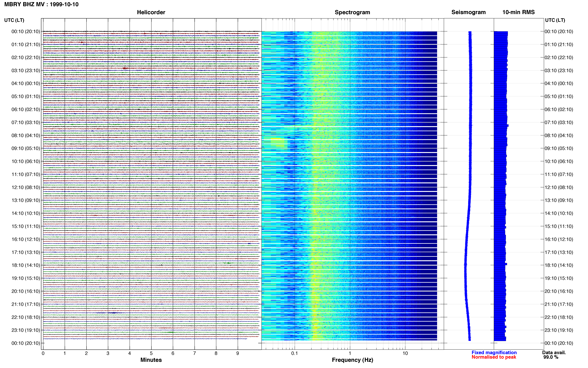Click the left time label '23:10 (19:10)'
The width and height of the screenshot is (588, 368).
(x=26, y=330)
